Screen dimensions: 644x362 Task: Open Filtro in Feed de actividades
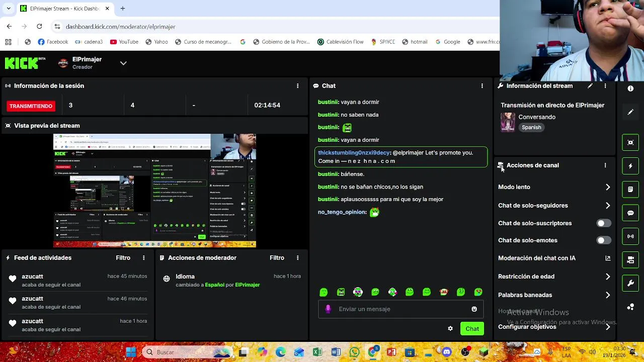(x=123, y=258)
